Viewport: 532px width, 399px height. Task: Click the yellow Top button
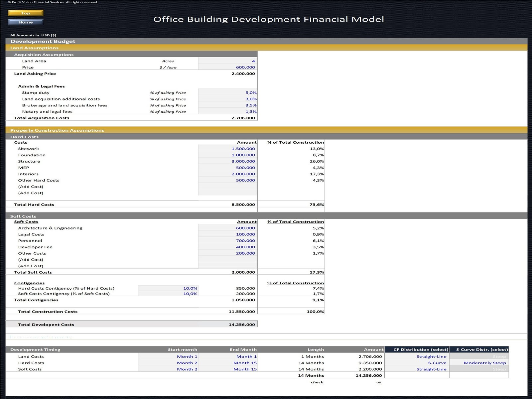[x=26, y=13]
